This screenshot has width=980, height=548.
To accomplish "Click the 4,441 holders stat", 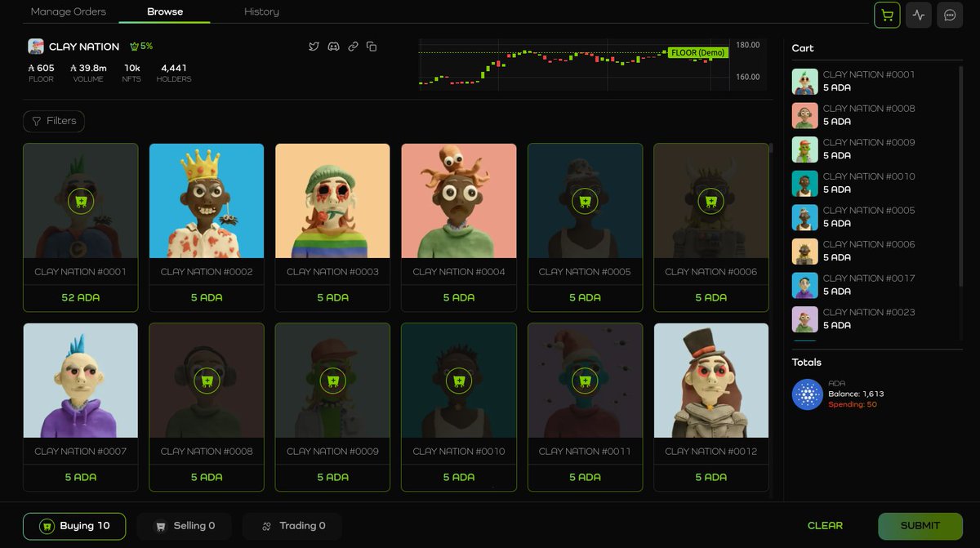I will pos(174,68).
